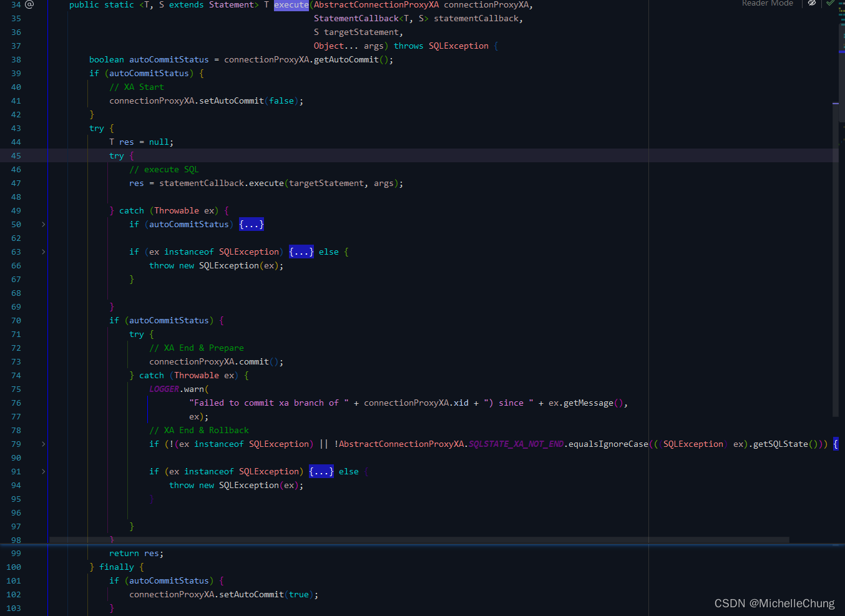
Task: Click equalsIgnoreCase on line 79
Action: [x=608, y=444]
